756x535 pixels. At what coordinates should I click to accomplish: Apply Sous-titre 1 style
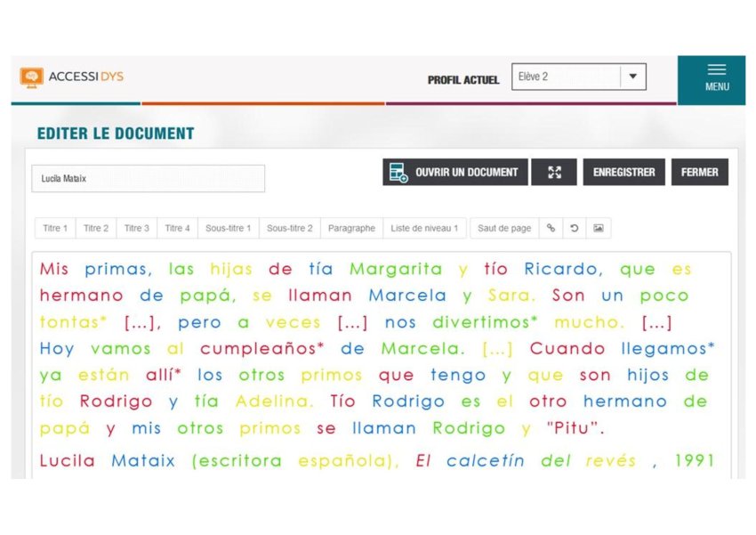(x=228, y=229)
